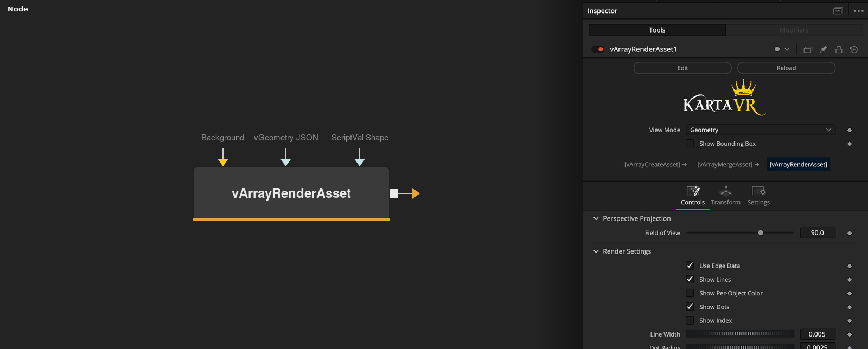Open the Transform tab
This screenshot has width=868, height=349.
725,196
